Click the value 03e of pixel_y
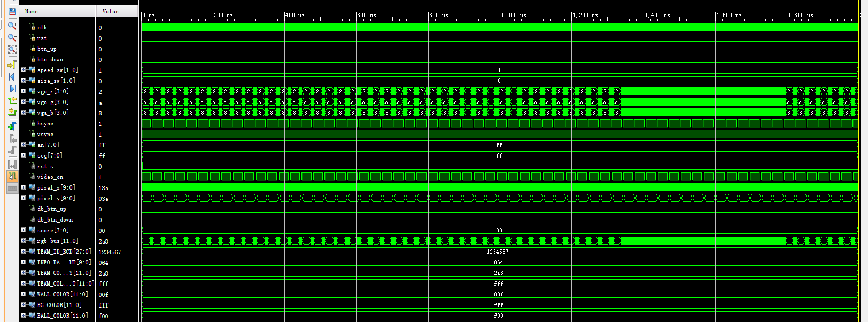 [103, 199]
